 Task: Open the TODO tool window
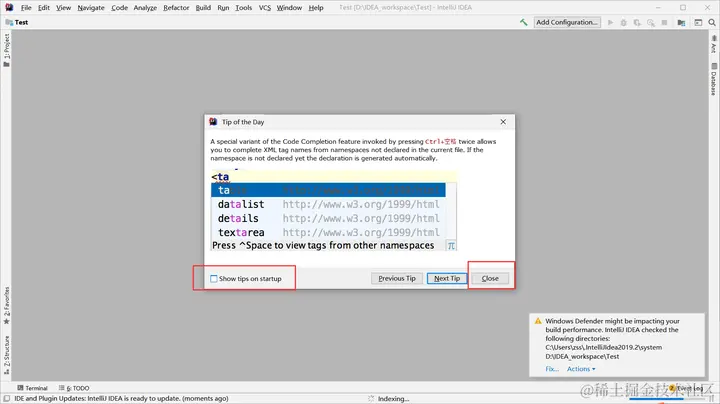(x=74, y=388)
